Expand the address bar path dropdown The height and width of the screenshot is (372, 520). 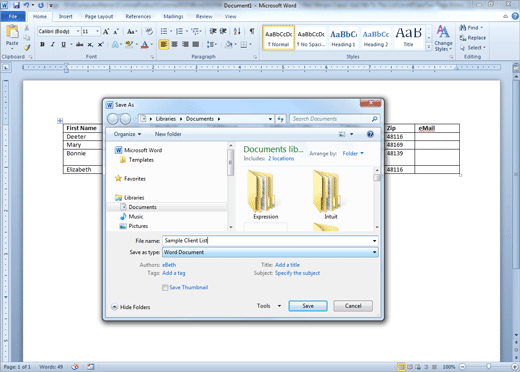tap(270, 119)
